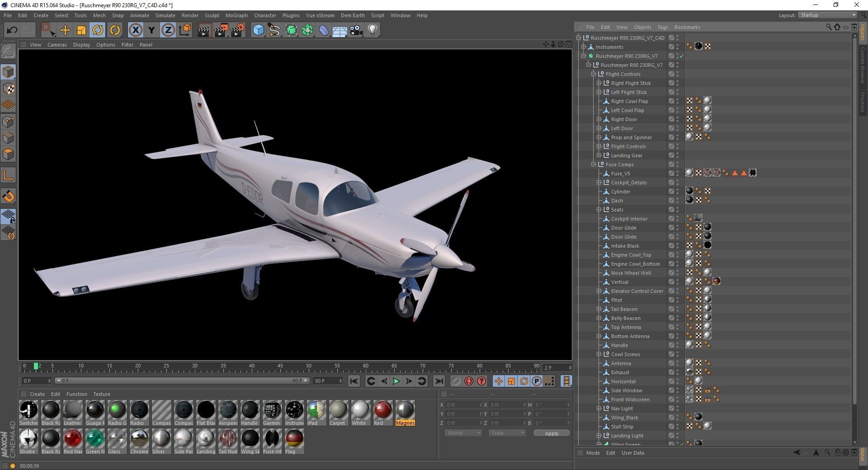Expand the Cockpit_Details group
The height and width of the screenshot is (470, 868).
(x=599, y=183)
